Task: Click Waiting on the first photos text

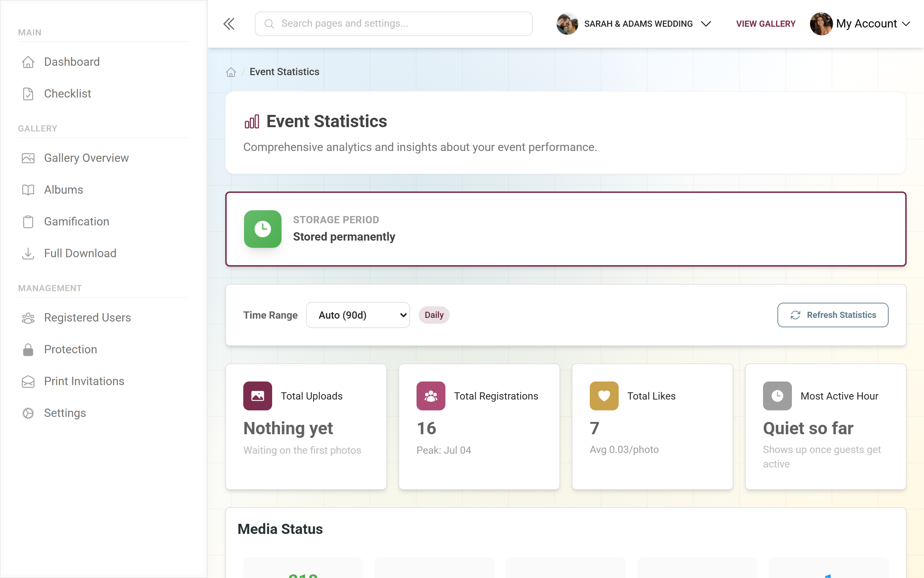Action: (x=302, y=450)
